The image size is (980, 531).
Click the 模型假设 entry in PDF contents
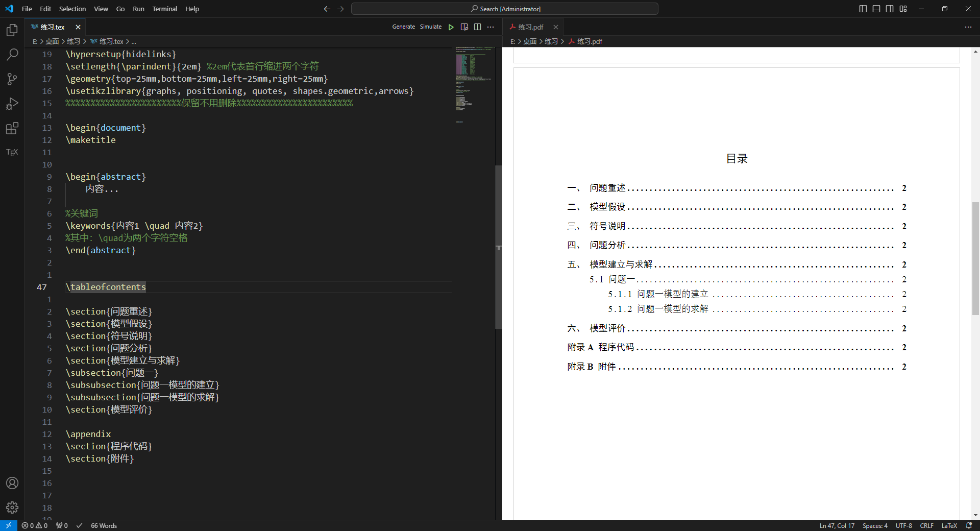tap(607, 207)
